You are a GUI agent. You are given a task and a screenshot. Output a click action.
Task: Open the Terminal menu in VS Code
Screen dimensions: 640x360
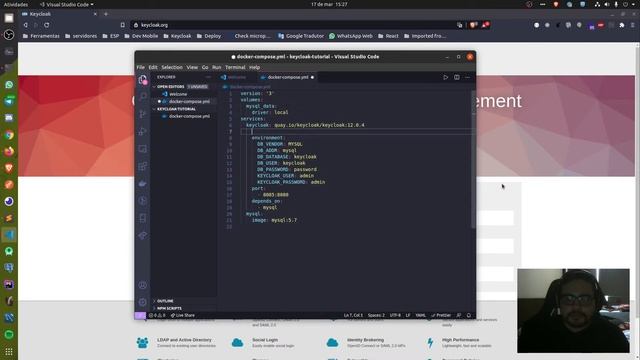pyautogui.click(x=235, y=67)
